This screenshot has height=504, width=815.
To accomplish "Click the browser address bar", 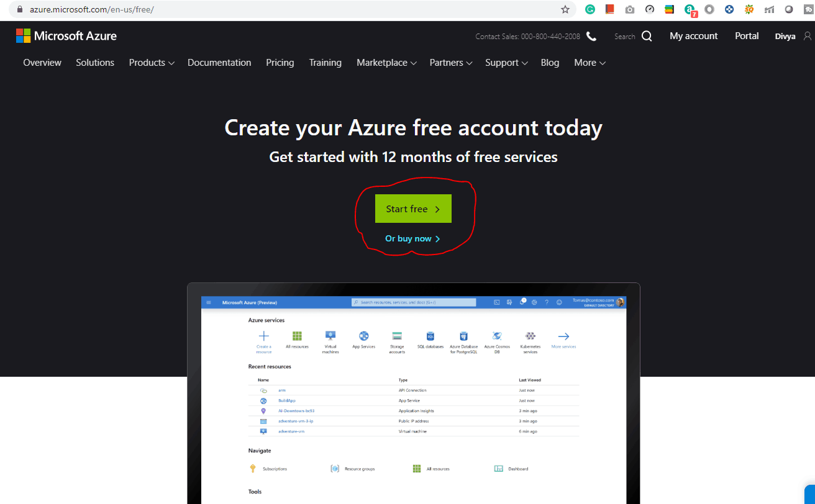I will click(x=248, y=9).
